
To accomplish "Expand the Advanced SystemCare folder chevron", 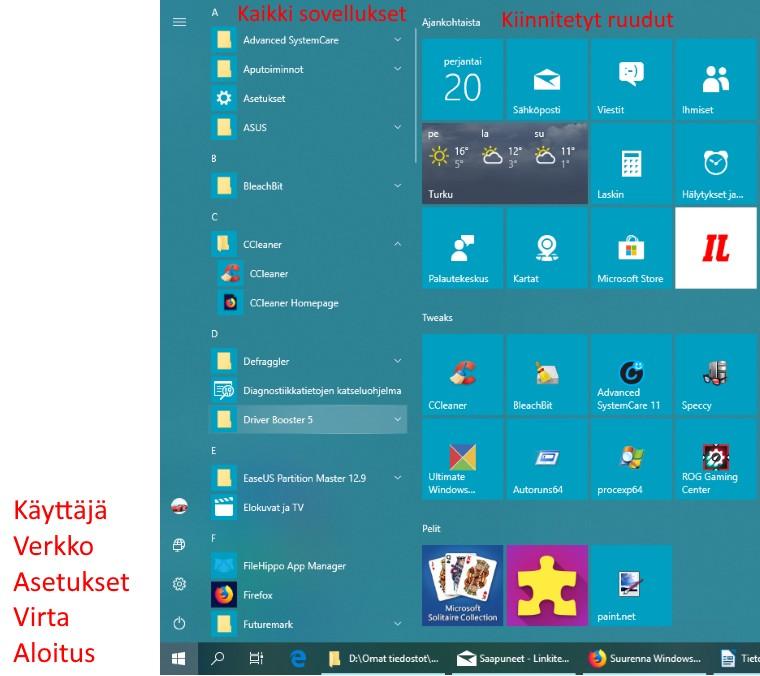I will pos(397,40).
